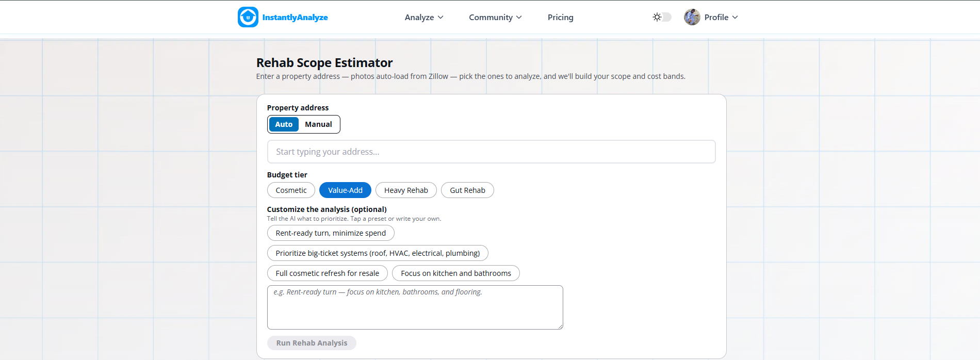This screenshot has width=980, height=360.
Task: Click the 'Customize the analysis (optional)' label
Action: (x=326, y=209)
